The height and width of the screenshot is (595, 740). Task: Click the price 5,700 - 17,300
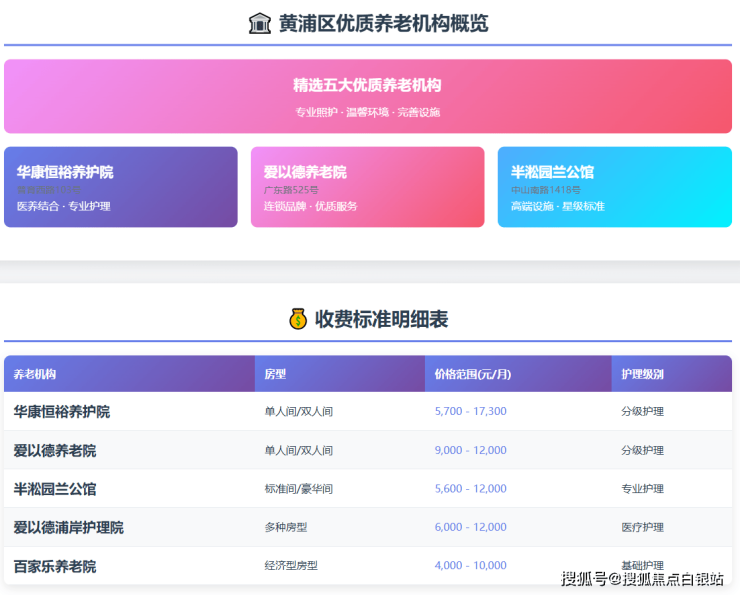(x=470, y=411)
